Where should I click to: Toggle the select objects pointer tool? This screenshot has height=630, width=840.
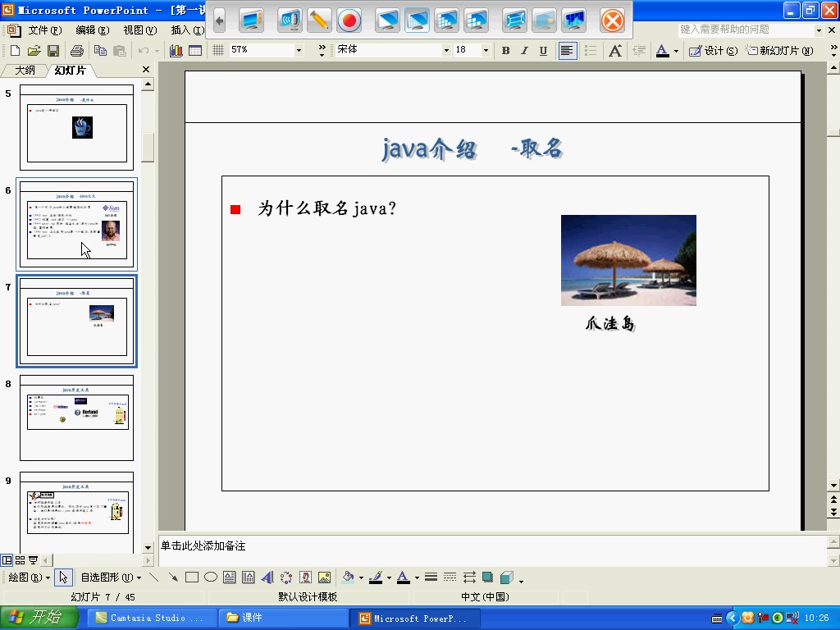(63, 577)
